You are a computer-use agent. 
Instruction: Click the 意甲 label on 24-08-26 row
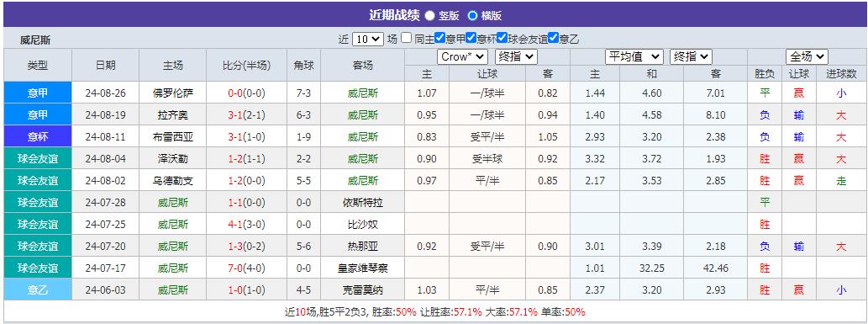point(38,93)
